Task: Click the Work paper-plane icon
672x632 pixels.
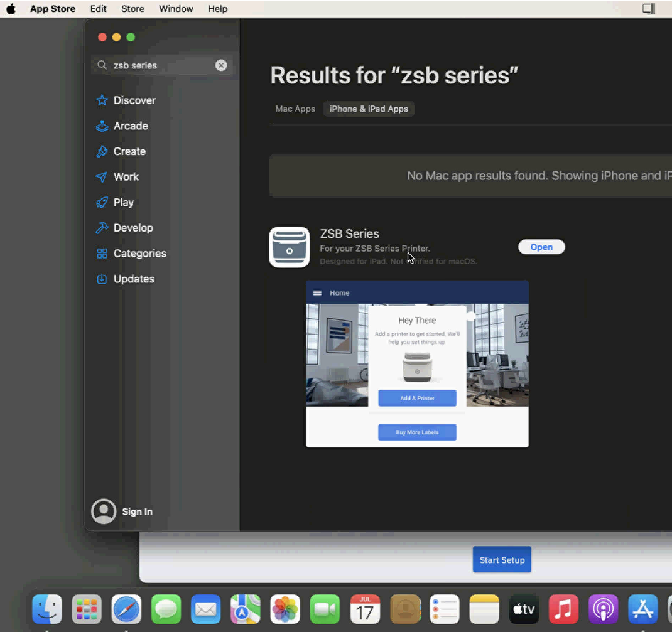Action: point(102,177)
